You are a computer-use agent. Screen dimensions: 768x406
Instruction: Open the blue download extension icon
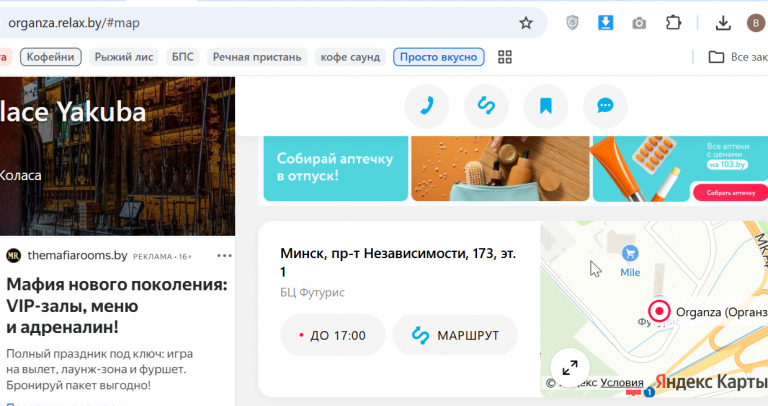[x=605, y=23]
